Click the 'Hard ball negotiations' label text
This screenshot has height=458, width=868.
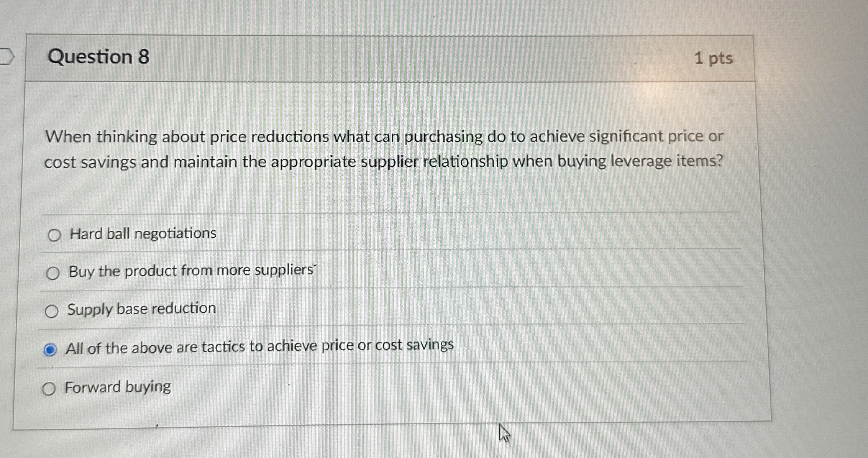[x=142, y=233]
